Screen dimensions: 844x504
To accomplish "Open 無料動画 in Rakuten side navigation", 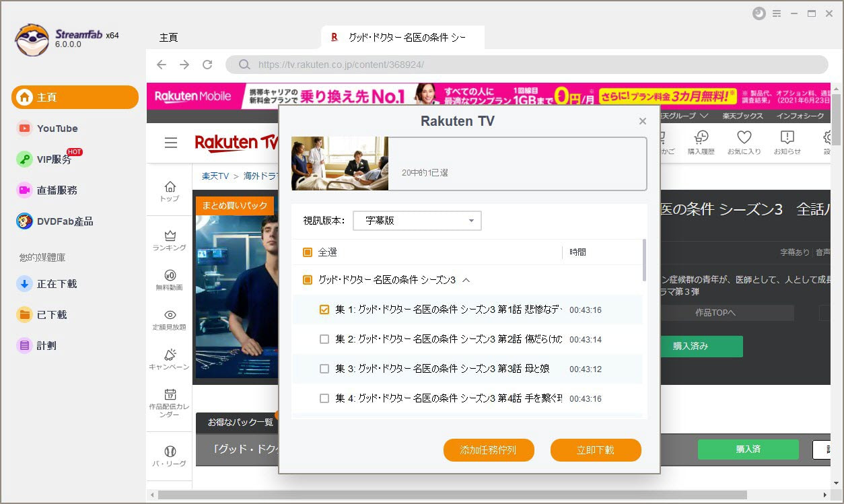I will coord(170,280).
